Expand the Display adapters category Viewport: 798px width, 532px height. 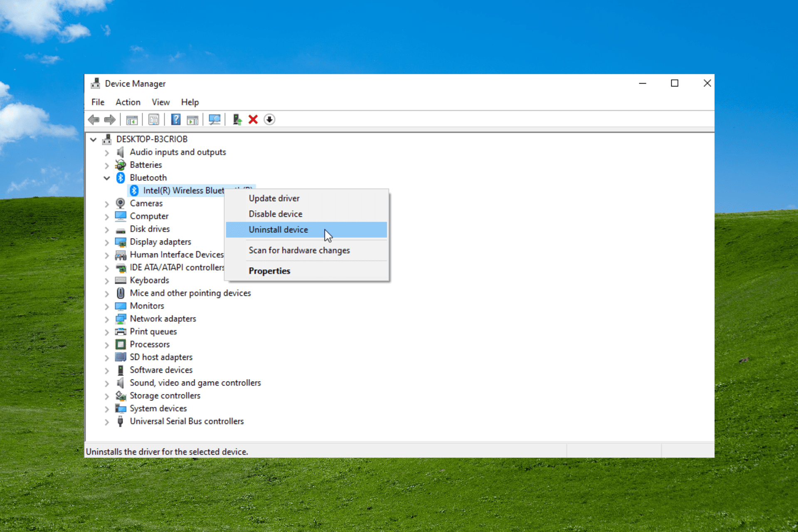click(106, 241)
